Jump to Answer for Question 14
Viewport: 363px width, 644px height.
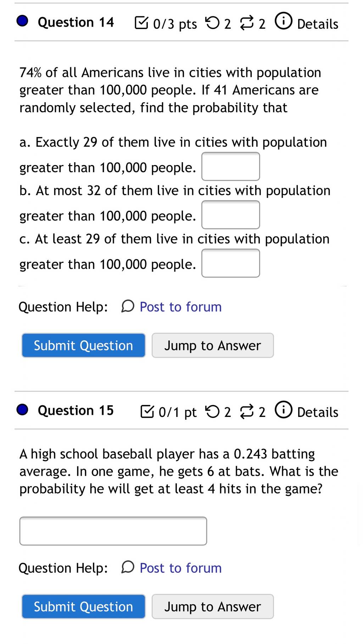213,345
